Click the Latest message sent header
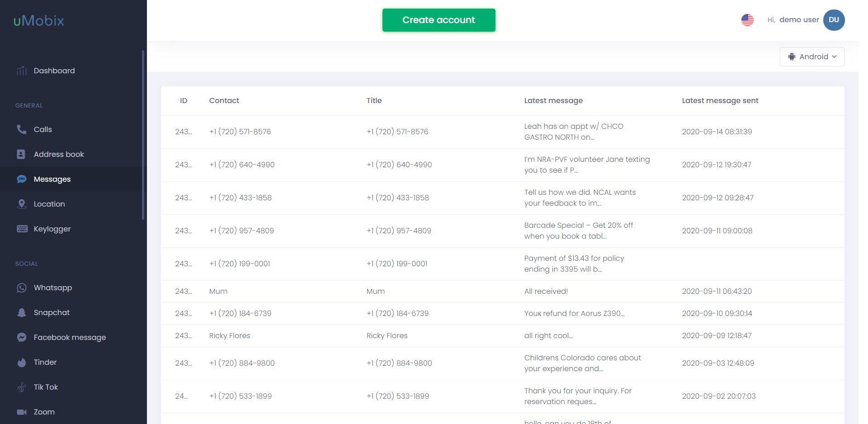868x424 pixels. coord(720,101)
